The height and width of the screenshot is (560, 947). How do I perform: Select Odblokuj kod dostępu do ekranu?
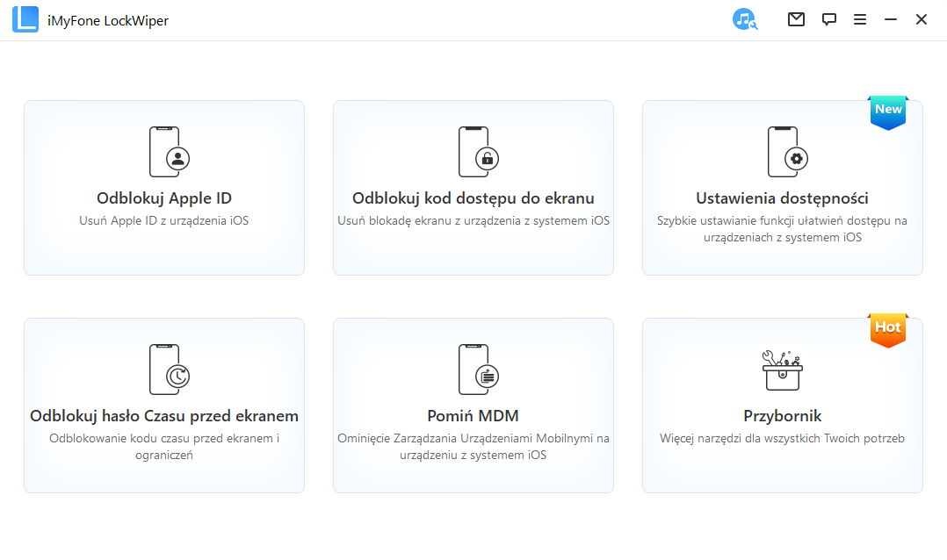click(x=473, y=198)
